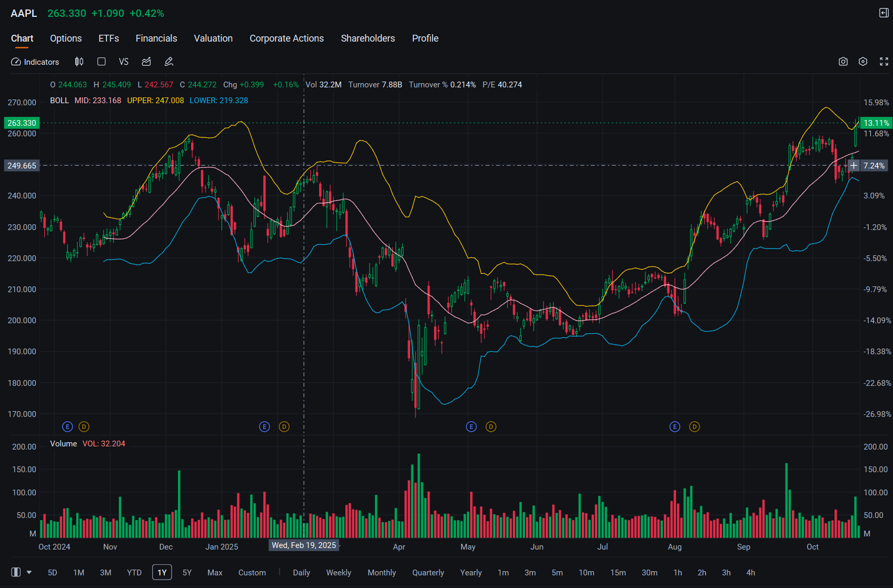Click the square box icon beside the candlestick icon
Screen dimensions: 893x588
click(x=102, y=62)
